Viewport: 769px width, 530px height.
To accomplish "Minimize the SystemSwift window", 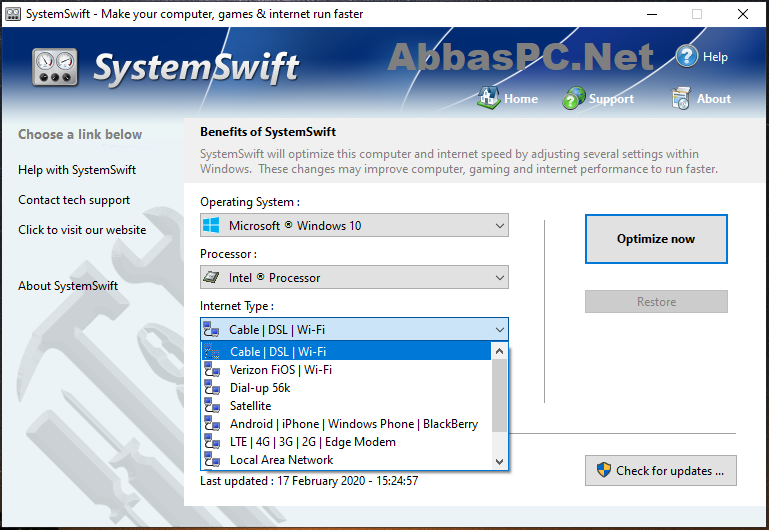I will click(x=652, y=14).
